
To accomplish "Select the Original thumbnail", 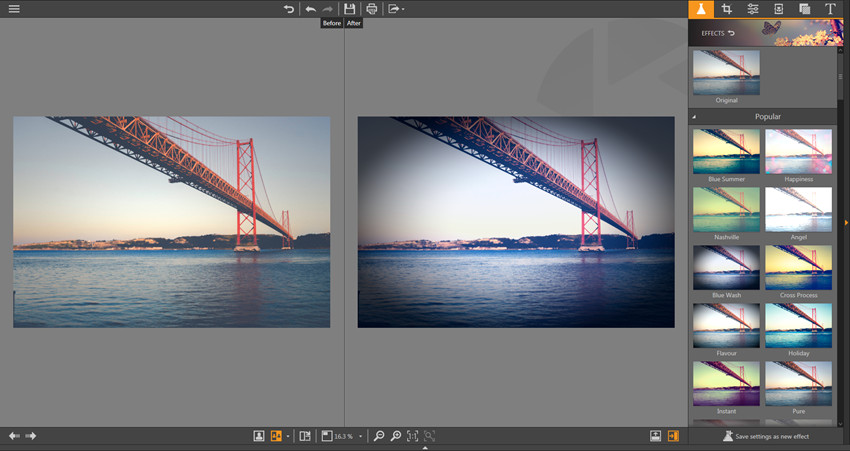I will point(726,73).
